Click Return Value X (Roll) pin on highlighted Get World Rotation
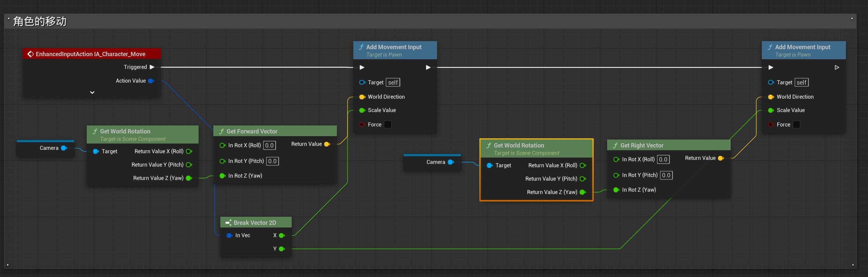Viewport: 868px width, 277px height. pos(583,166)
